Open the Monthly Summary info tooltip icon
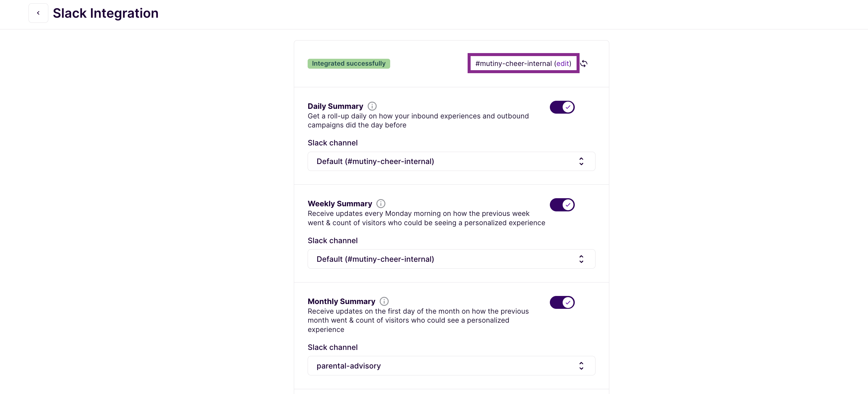This screenshot has height=394, width=868. tap(384, 301)
